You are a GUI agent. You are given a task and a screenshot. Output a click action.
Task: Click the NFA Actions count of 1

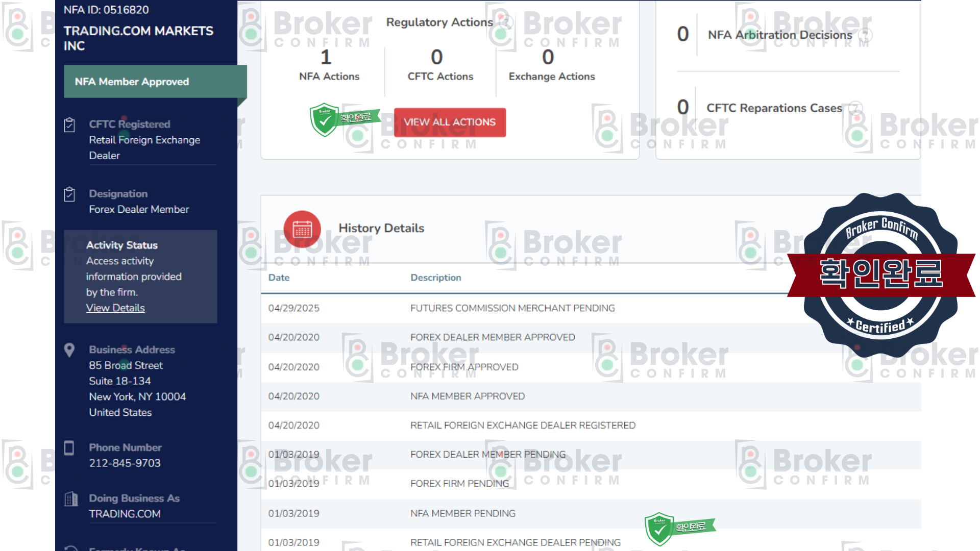point(326,57)
